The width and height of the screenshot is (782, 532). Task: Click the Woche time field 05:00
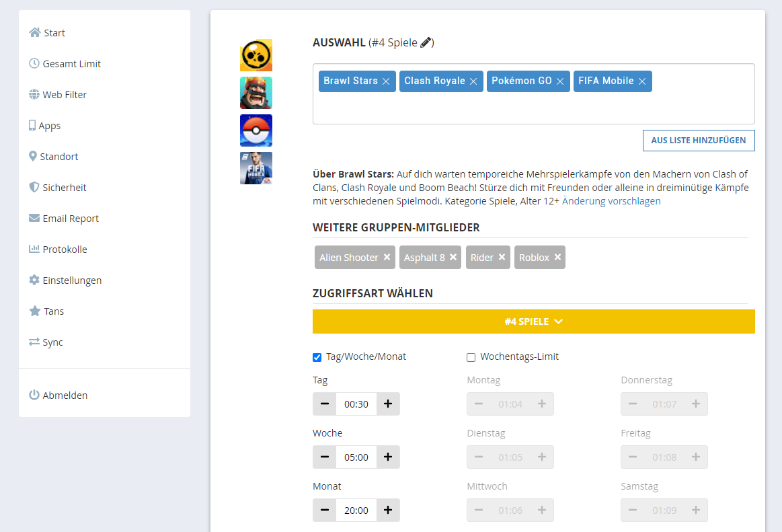pos(356,457)
